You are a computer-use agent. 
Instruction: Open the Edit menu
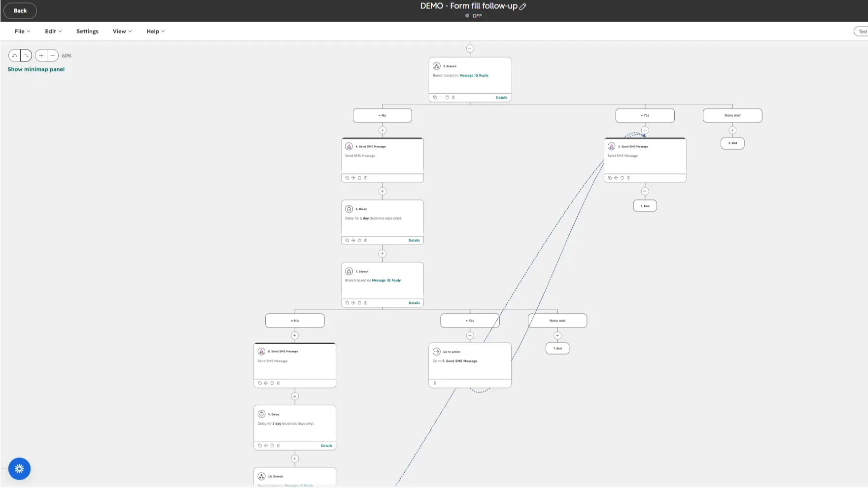[x=53, y=31]
